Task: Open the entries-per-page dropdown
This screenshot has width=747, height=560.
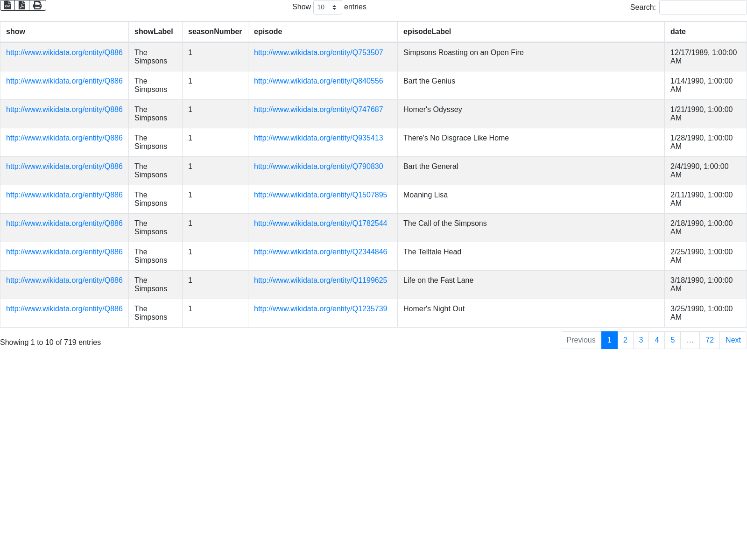Action: pyautogui.click(x=327, y=7)
